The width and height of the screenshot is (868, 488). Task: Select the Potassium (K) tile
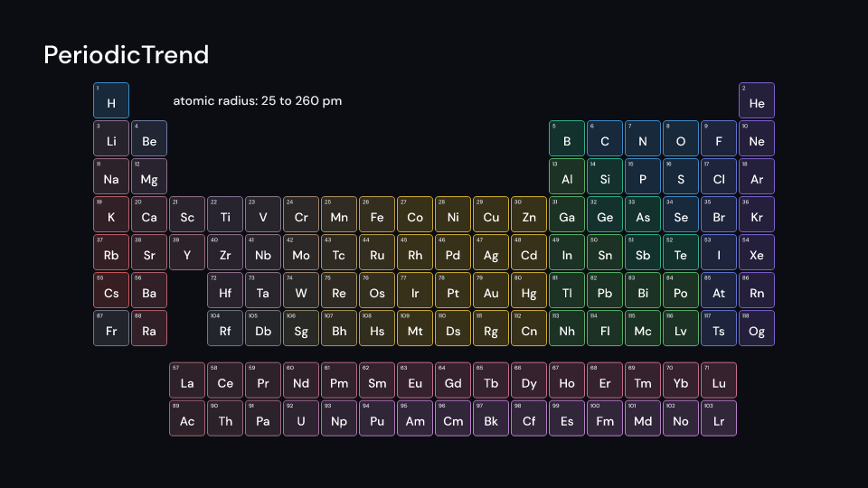point(111,215)
